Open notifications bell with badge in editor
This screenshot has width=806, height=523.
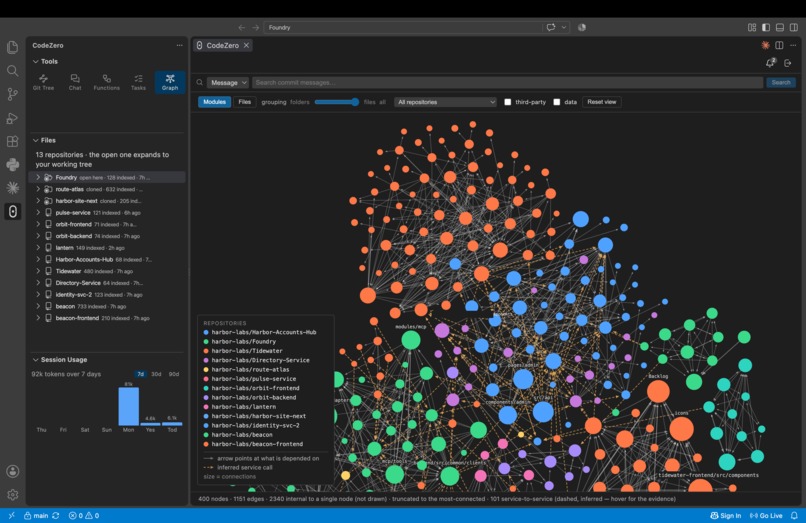click(x=770, y=63)
